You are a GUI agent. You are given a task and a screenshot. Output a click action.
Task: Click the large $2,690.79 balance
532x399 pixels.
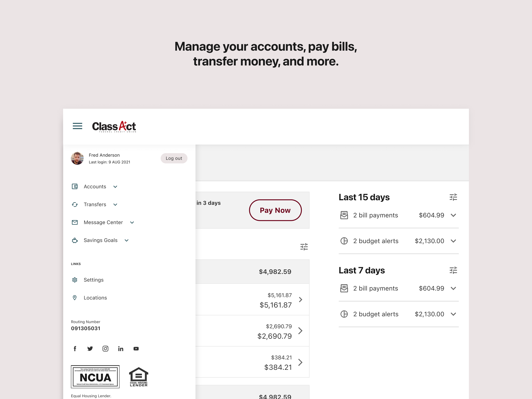(274, 336)
